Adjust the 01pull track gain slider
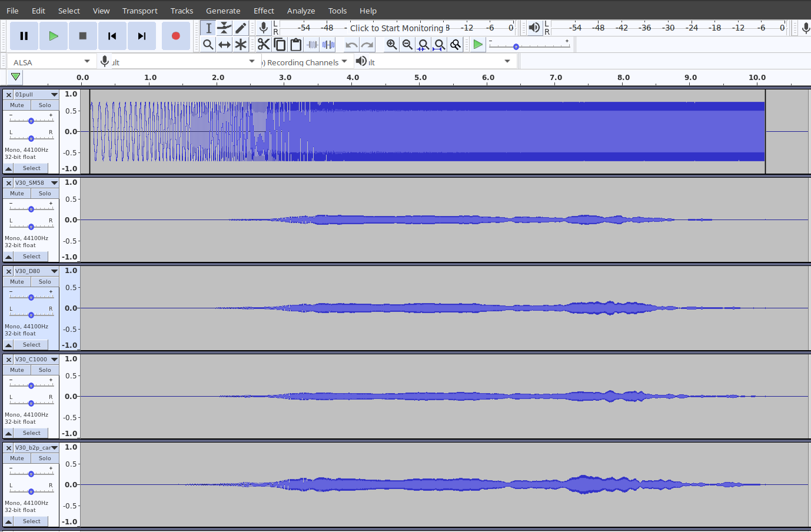The width and height of the screenshot is (811, 532). pyautogui.click(x=31, y=120)
